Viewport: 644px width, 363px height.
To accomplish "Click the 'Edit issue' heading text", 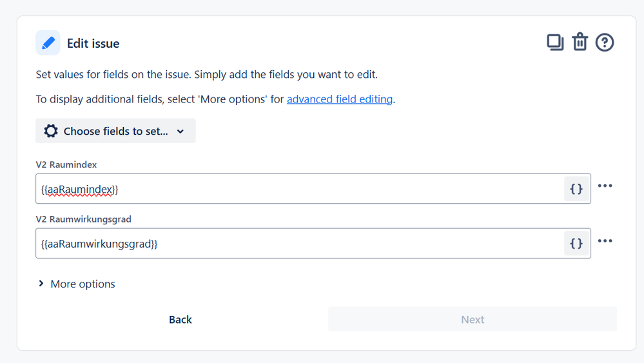I will pyautogui.click(x=93, y=43).
